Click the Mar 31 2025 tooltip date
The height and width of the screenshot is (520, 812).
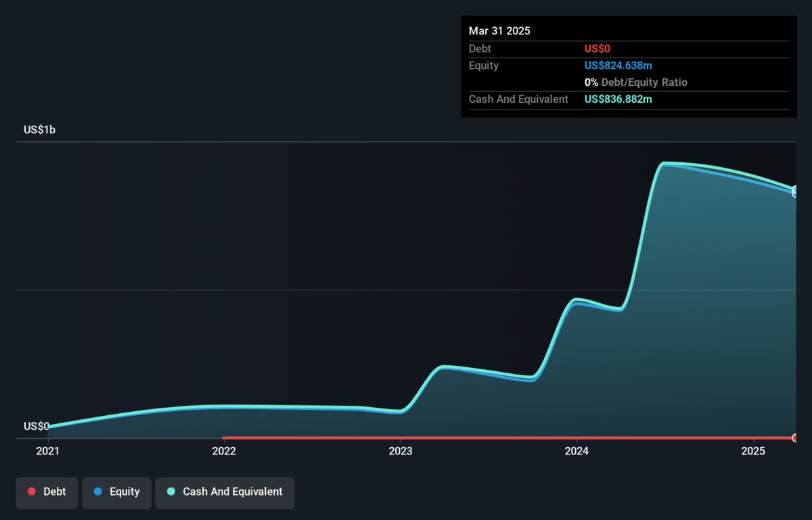coord(499,31)
